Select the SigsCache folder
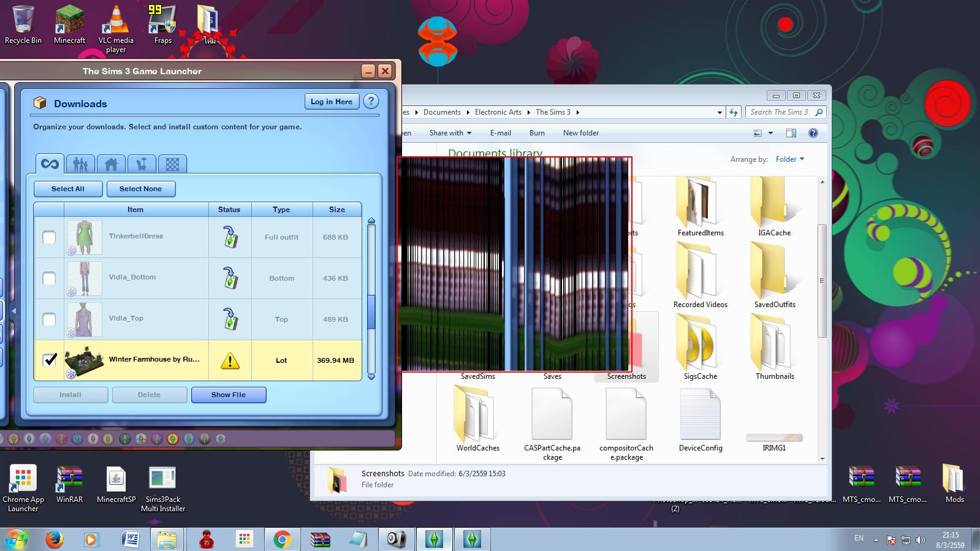 [x=701, y=346]
